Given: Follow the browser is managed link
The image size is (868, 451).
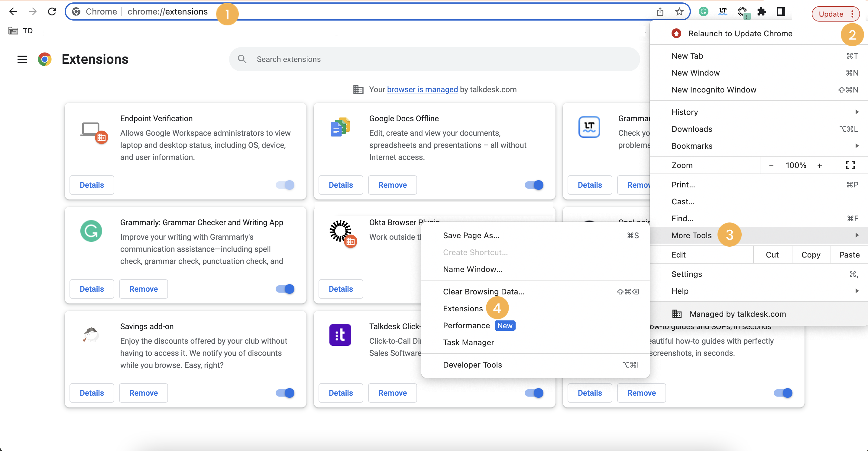Looking at the screenshot, I should [x=422, y=89].
